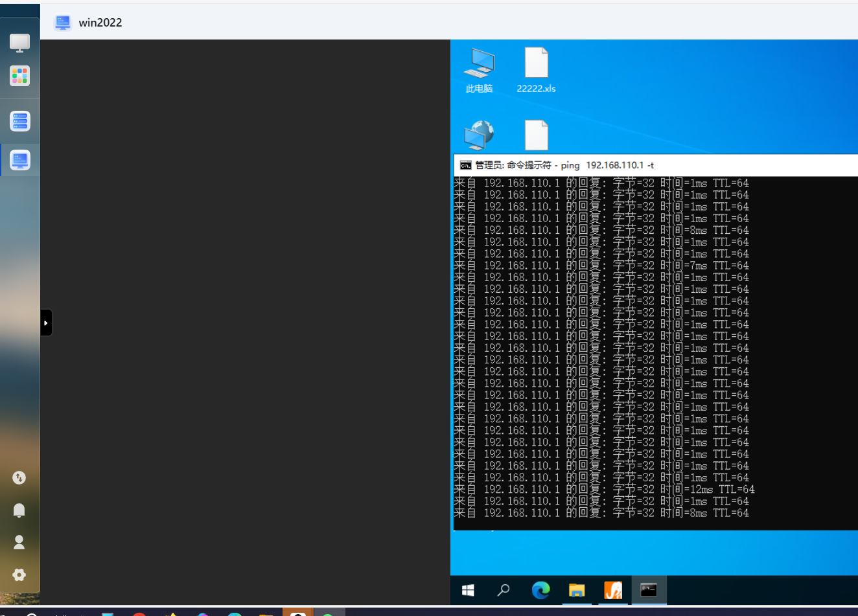Launch Microsoft Edge from the remote taskbar
Screen dimensions: 858x616
coord(540,590)
